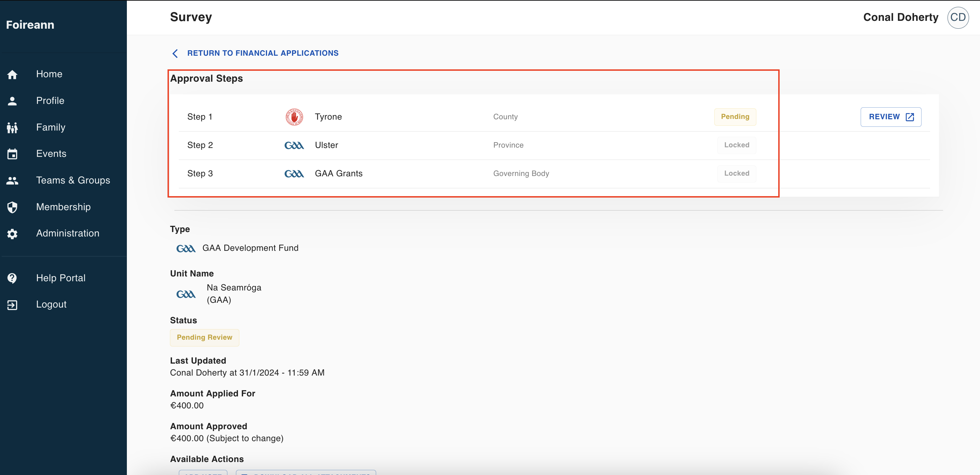Viewport: 980px width, 475px height.
Task: Click the Locked badge in Ulster row
Action: point(737,145)
